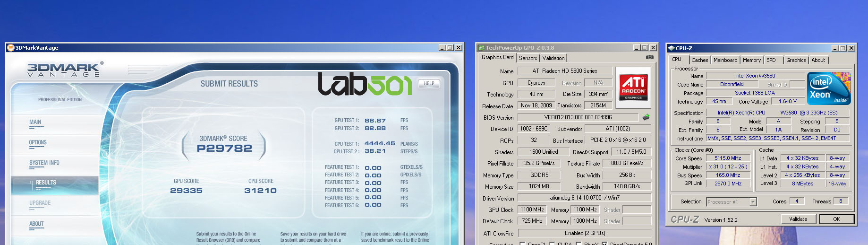
Task: Click the OK button in CPU-Z
Action: tap(836, 219)
